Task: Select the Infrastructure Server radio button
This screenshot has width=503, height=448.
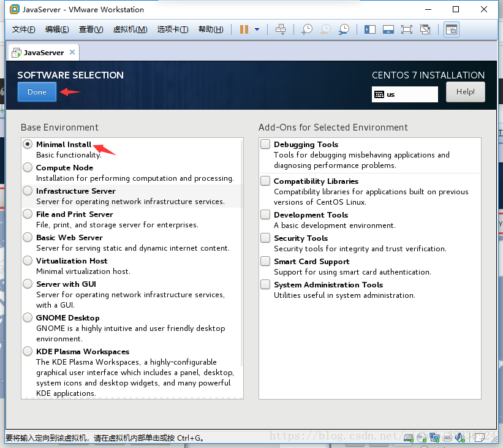Action: click(x=28, y=191)
